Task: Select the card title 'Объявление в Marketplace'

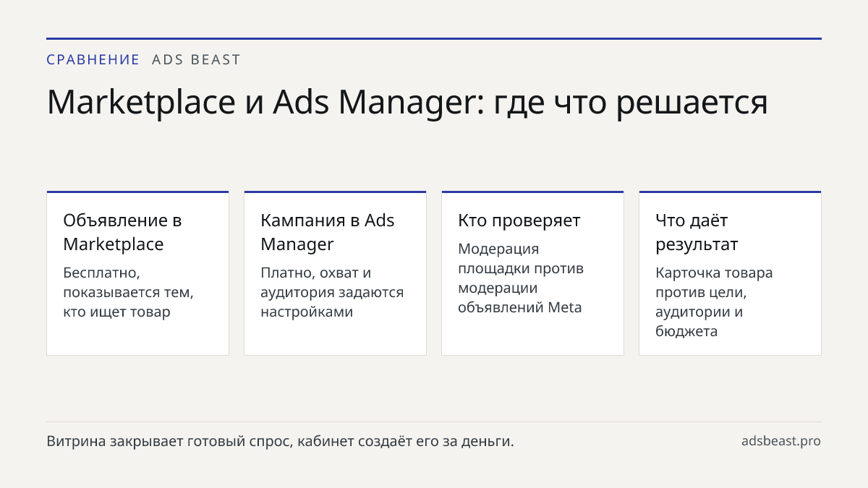Action: [x=122, y=232]
